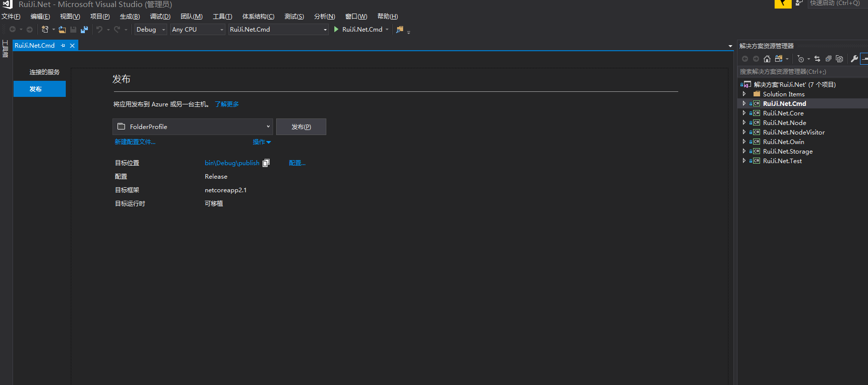Click the feedback icon near Quick Launch

coord(799,3)
